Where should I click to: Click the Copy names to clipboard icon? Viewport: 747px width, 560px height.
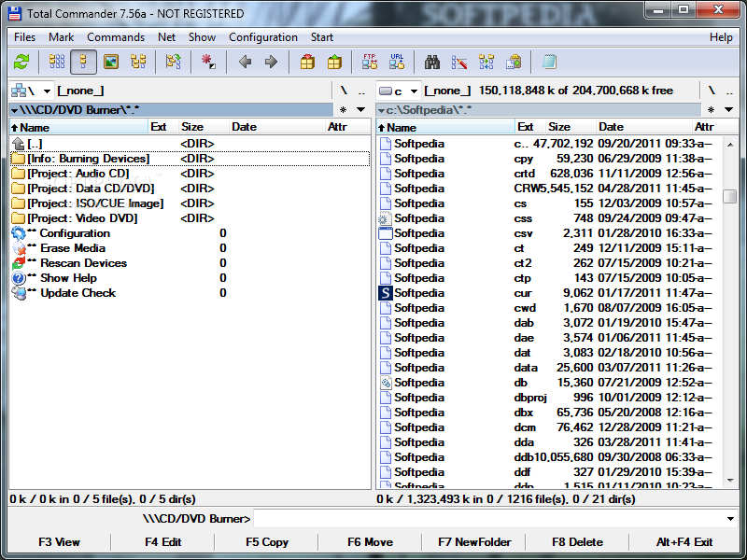514,62
